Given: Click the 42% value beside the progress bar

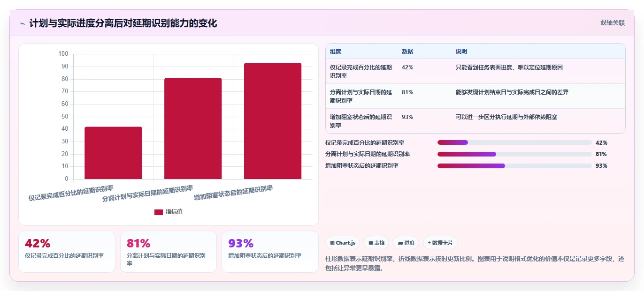Looking at the screenshot, I should coord(601,143).
